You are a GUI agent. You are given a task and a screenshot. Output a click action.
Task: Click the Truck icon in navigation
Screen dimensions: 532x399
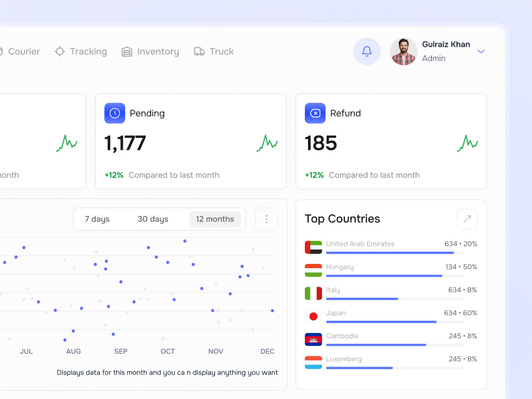[199, 52]
